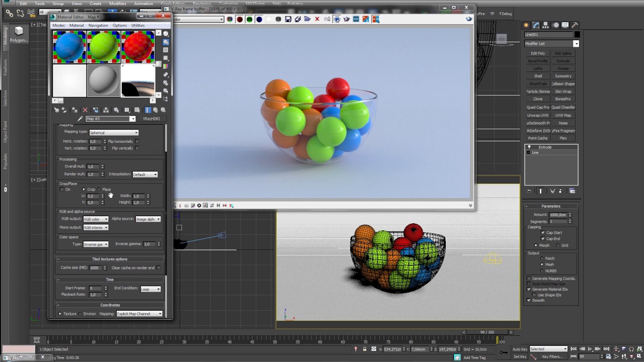Viewport: 644px width, 362px height.
Task: Select Grid capping radio button
Action: click(x=557, y=245)
